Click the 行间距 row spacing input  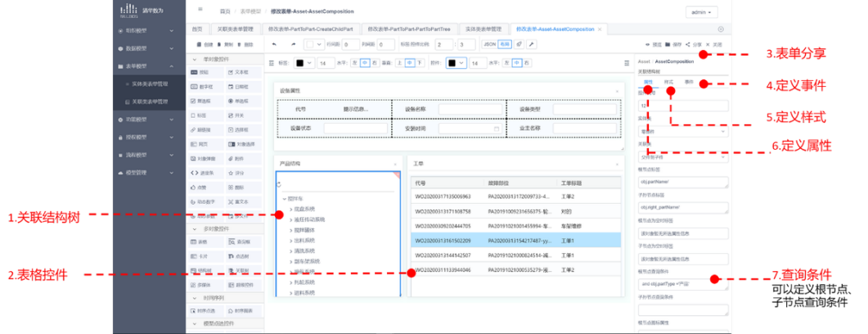point(350,45)
